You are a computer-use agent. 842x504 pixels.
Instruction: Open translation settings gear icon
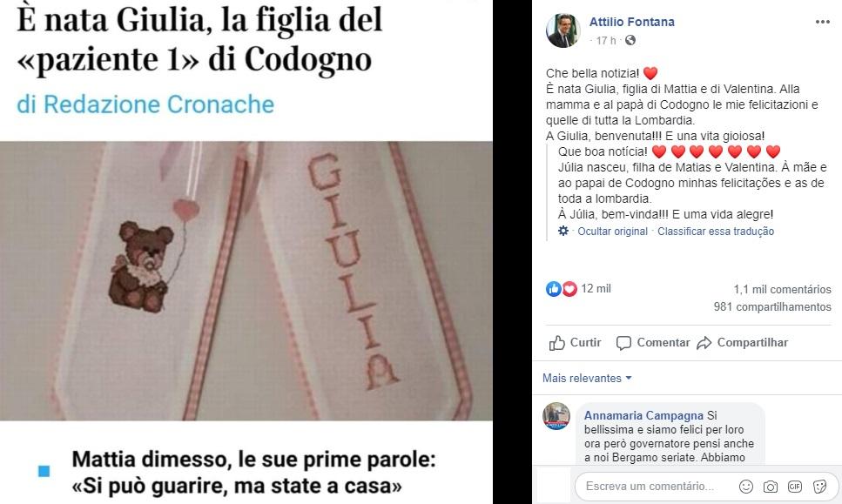(x=562, y=231)
